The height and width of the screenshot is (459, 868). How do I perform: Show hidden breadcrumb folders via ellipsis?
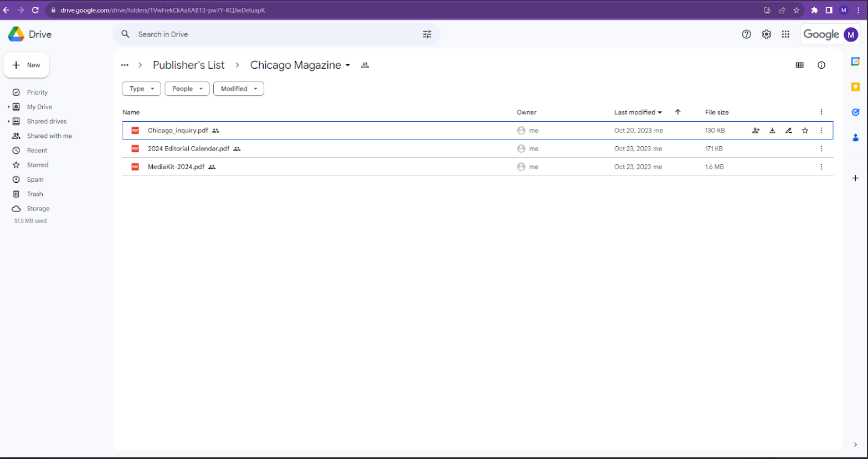(125, 65)
